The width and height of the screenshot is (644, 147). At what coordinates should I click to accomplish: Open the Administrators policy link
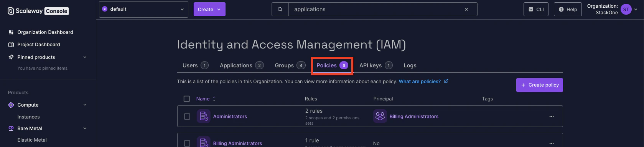[230, 117]
